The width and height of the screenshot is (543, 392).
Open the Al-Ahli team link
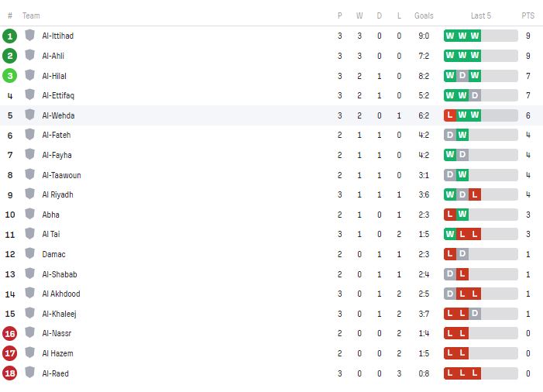pyautogui.click(x=53, y=56)
